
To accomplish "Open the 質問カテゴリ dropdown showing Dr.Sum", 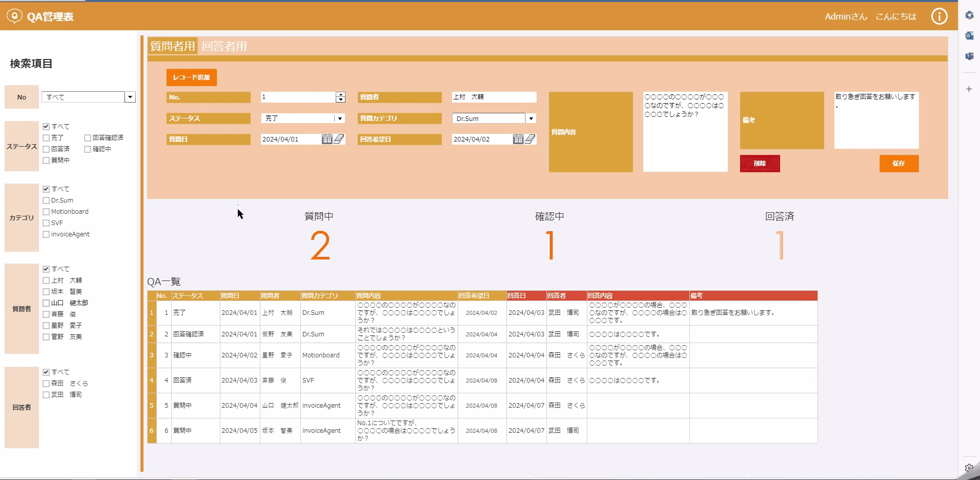I will pyautogui.click(x=531, y=118).
